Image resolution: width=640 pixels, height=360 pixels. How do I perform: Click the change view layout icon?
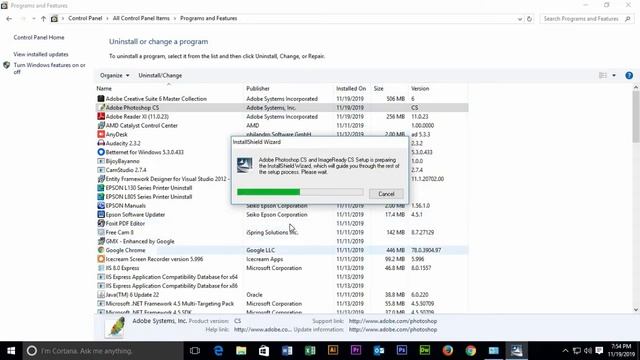pos(602,76)
